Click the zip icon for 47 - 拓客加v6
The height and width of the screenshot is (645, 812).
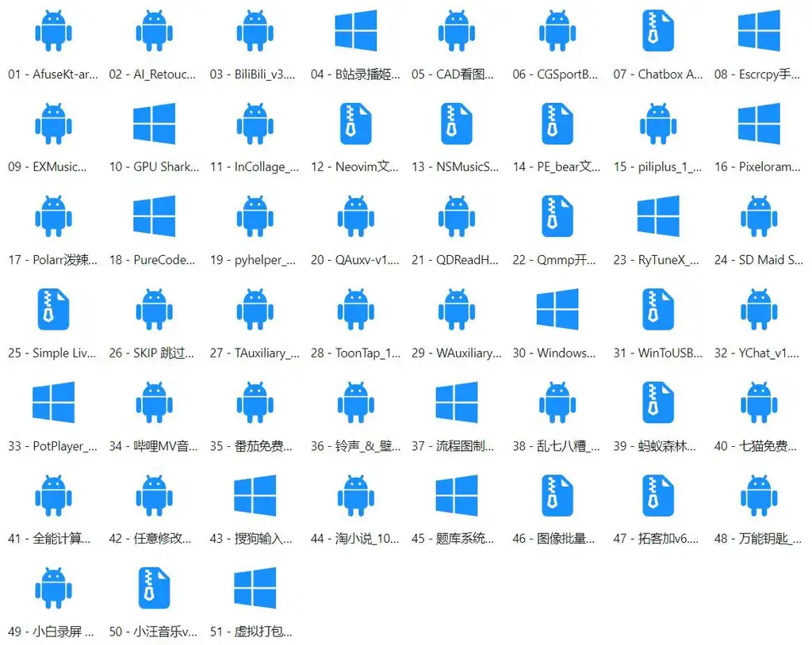pos(658,495)
